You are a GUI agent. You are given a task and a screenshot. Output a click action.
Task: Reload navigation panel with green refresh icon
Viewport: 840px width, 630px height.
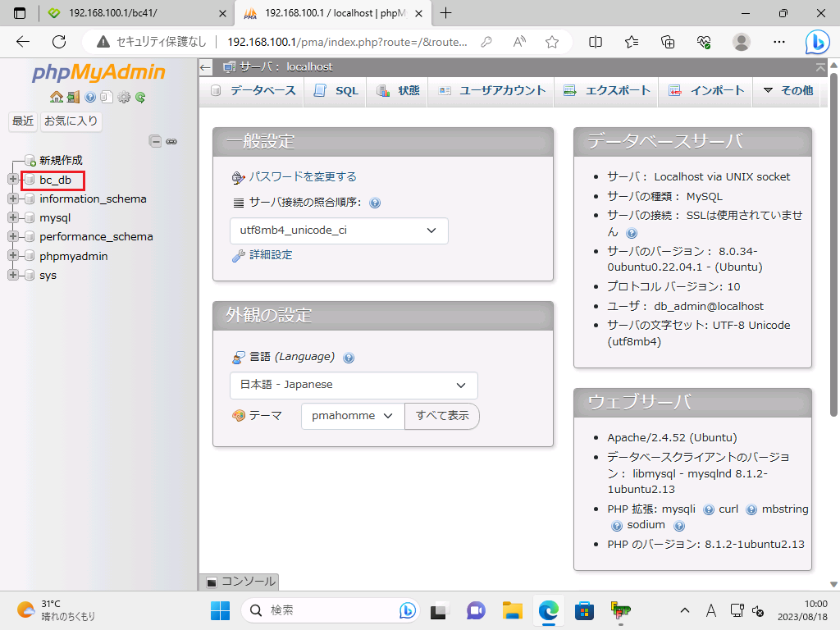(x=140, y=97)
